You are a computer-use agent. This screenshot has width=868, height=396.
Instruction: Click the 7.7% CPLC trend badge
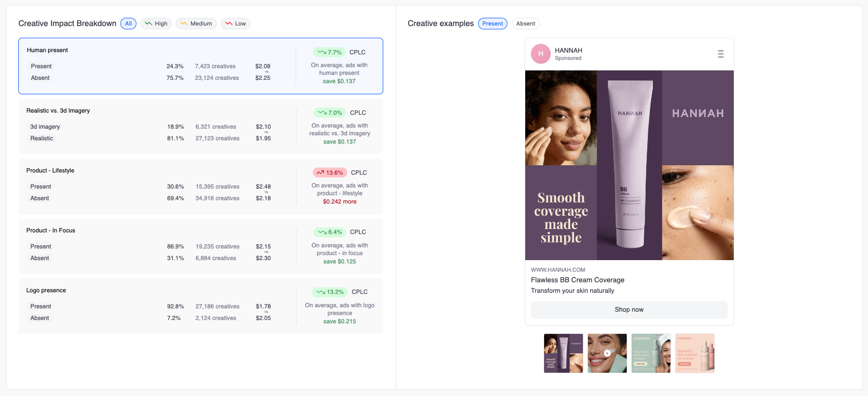[329, 52]
